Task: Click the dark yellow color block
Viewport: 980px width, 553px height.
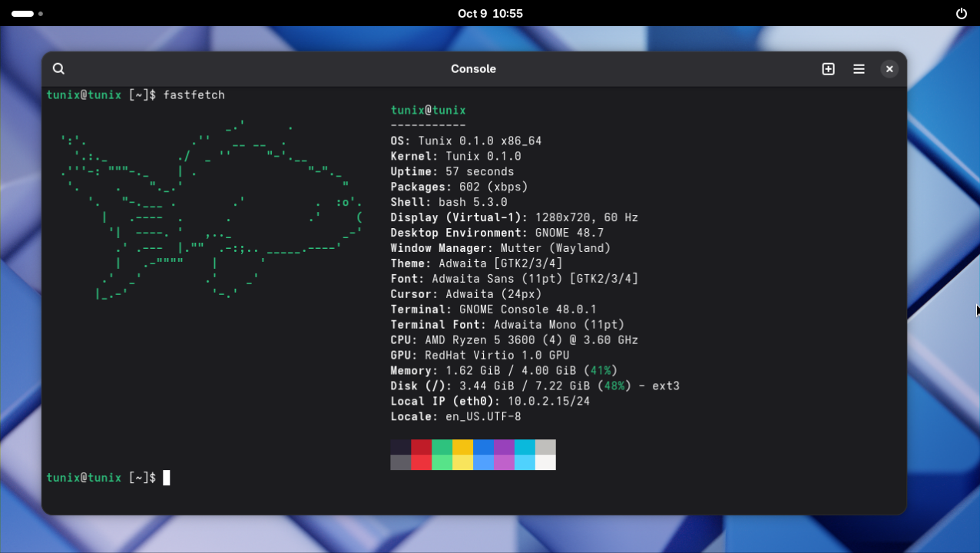Action: [x=463, y=447]
